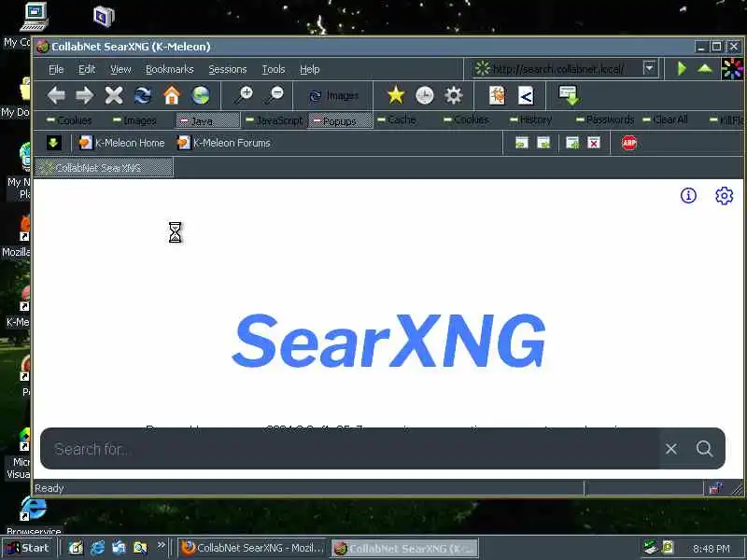Open bookmarks via the yellow star icon
The width and height of the screenshot is (747, 560).
coord(395,96)
